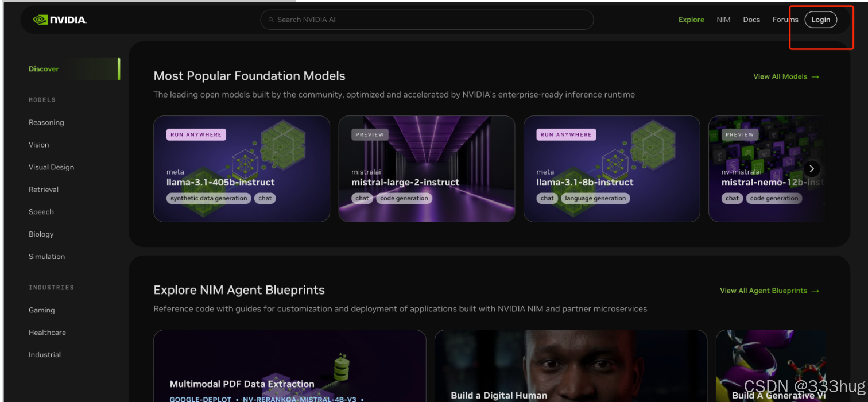Click the nv-mistralai publisher label
This screenshot has width=868, height=402.
(x=742, y=172)
